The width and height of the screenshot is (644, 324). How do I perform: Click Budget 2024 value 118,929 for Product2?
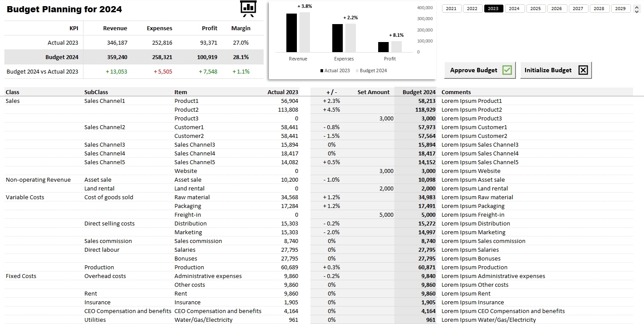point(425,109)
